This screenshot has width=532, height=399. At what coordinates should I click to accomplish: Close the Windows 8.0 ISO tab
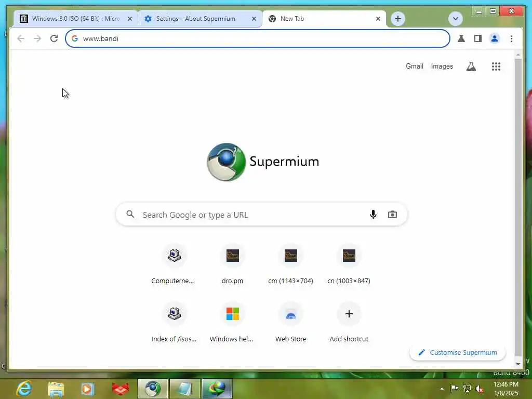129,19
